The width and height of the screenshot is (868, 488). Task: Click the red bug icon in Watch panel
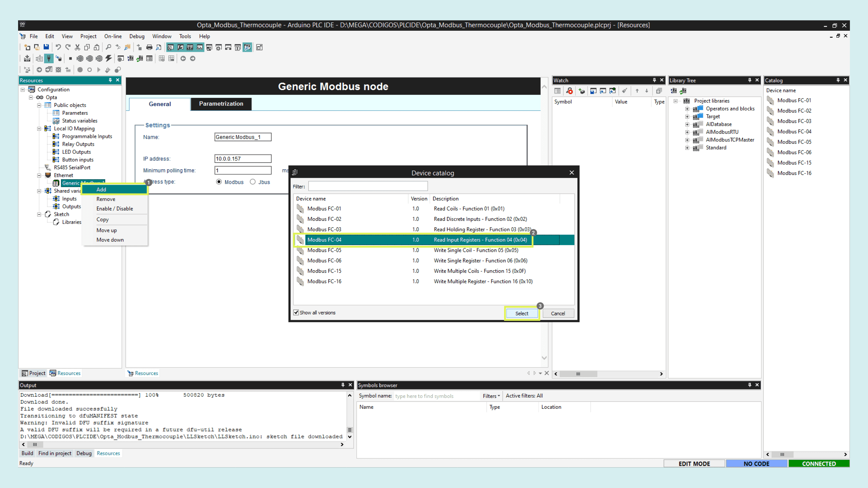569,91
